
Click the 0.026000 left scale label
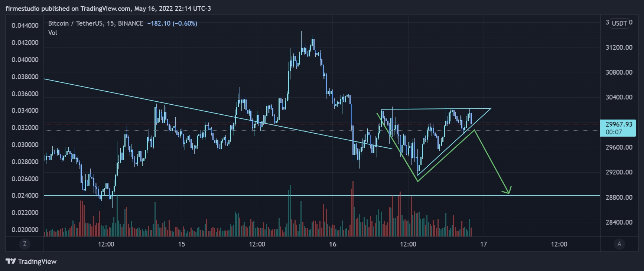pyautogui.click(x=25, y=179)
